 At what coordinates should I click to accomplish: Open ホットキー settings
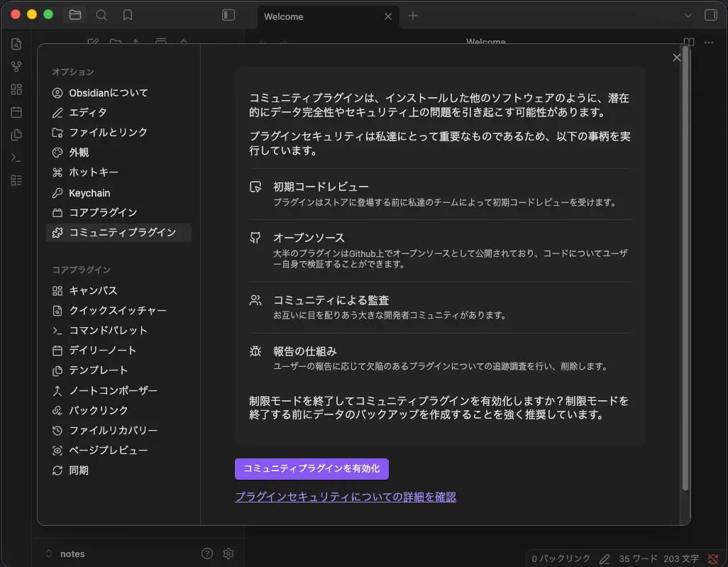click(119, 172)
